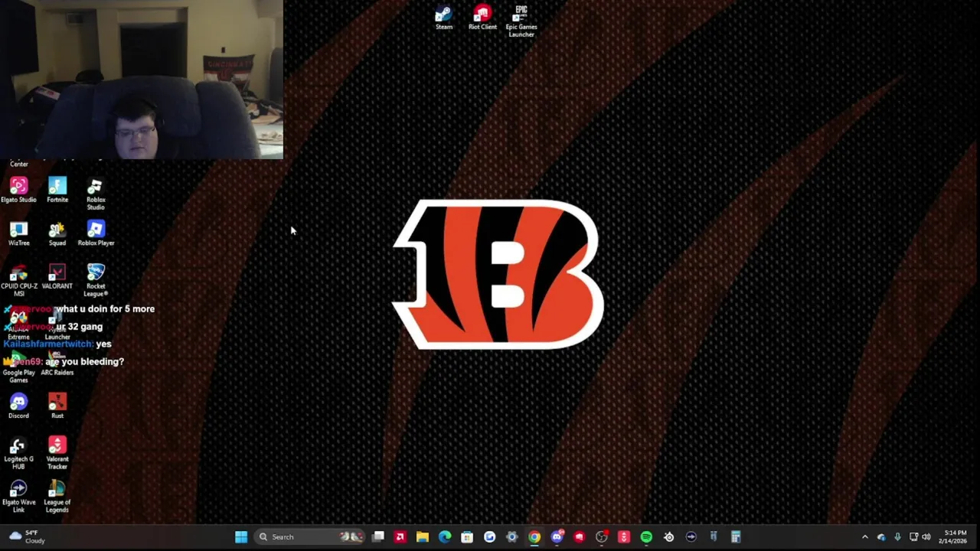The image size is (980, 551).
Task: Open Elgato Studio desktop icon
Action: pyautogui.click(x=18, y=190)
